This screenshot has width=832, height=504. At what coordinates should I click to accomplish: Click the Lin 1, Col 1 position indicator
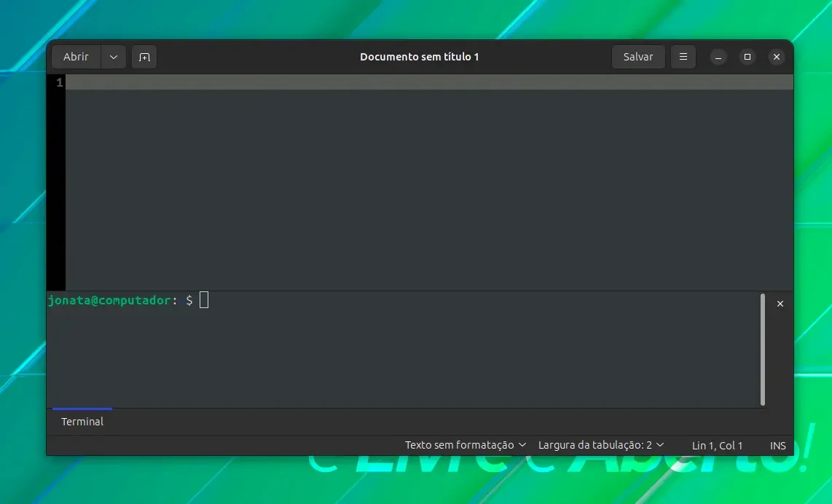point(717,446)
